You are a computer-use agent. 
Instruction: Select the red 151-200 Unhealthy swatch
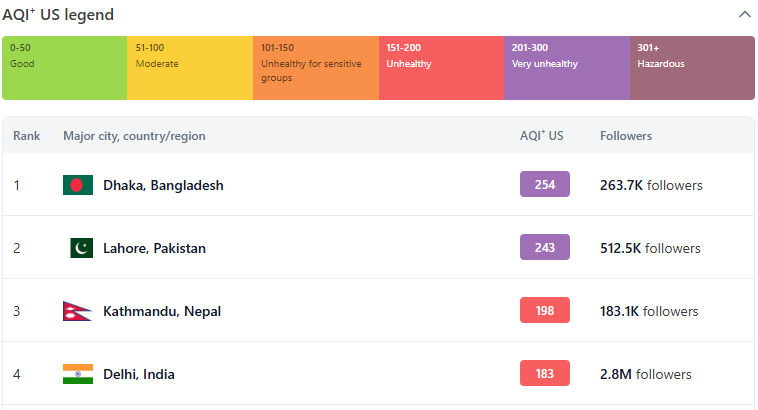[x=441, y=68]
